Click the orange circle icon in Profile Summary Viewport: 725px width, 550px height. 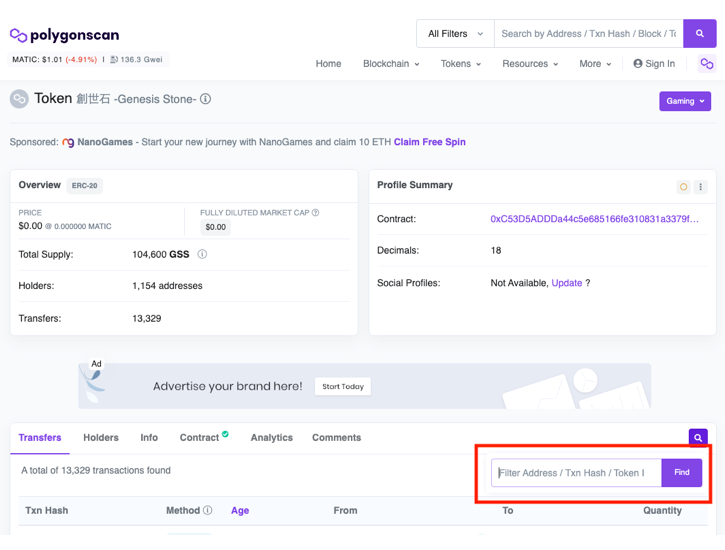[x=683, y=187]
